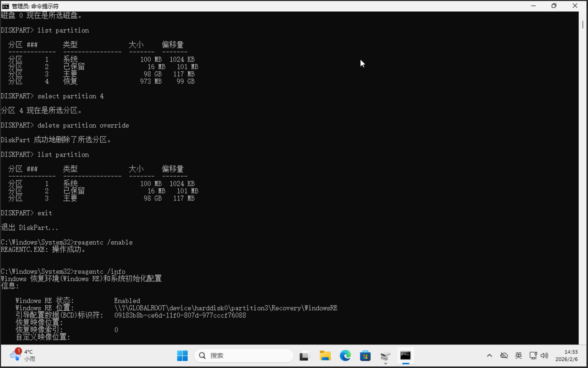The height and width of the screenshot is (368, 588).
Task: Open network status tray icon
Action: (533, 356)
